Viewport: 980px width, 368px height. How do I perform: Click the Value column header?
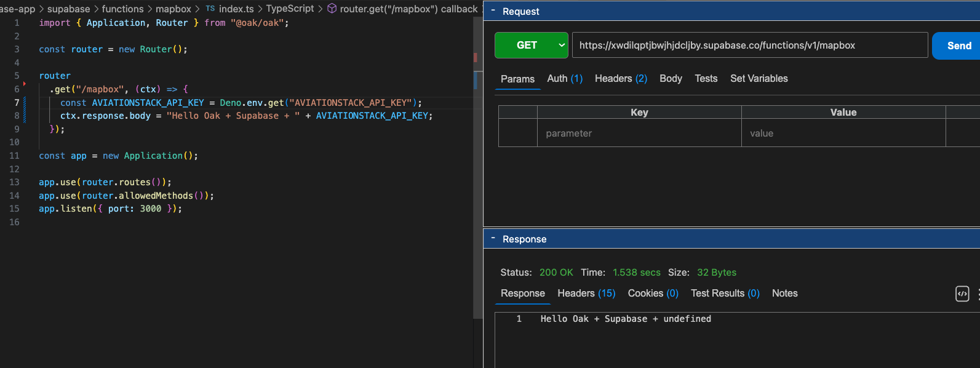tap(843, 112)
